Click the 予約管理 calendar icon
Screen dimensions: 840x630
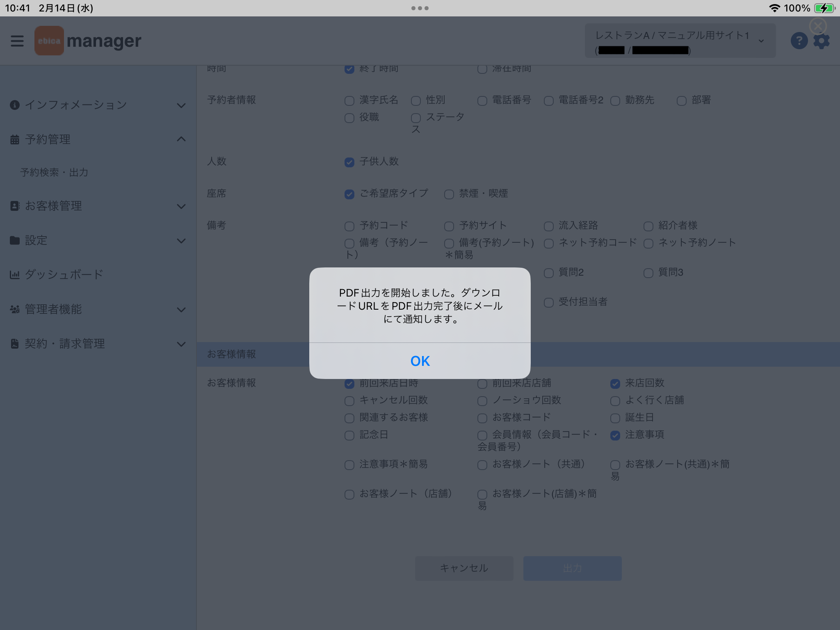[x=15, y=139]
